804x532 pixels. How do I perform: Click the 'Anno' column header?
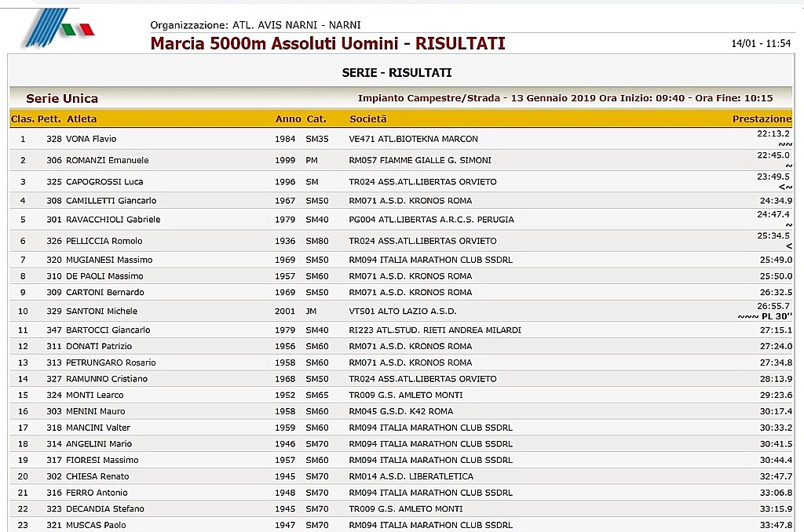[288, 119]
